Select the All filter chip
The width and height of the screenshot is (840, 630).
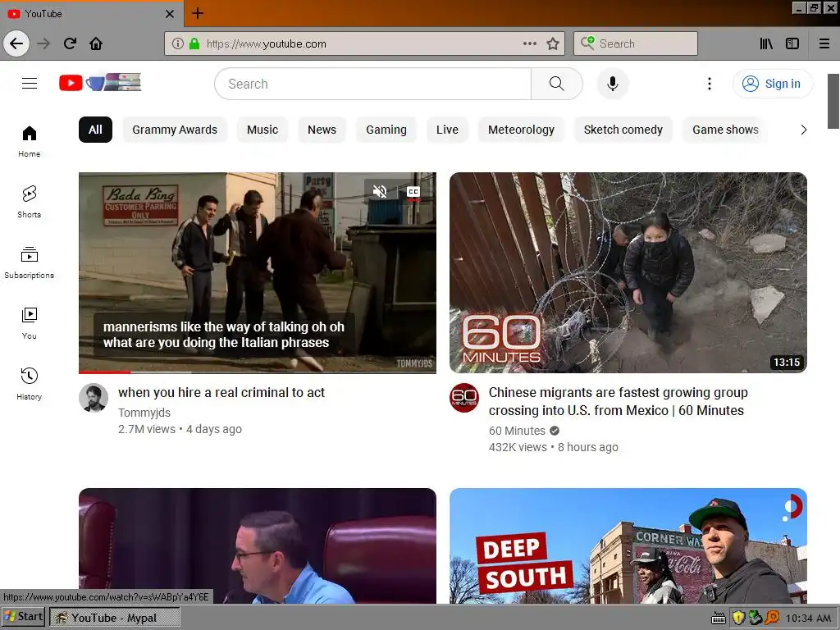[95, 130]
